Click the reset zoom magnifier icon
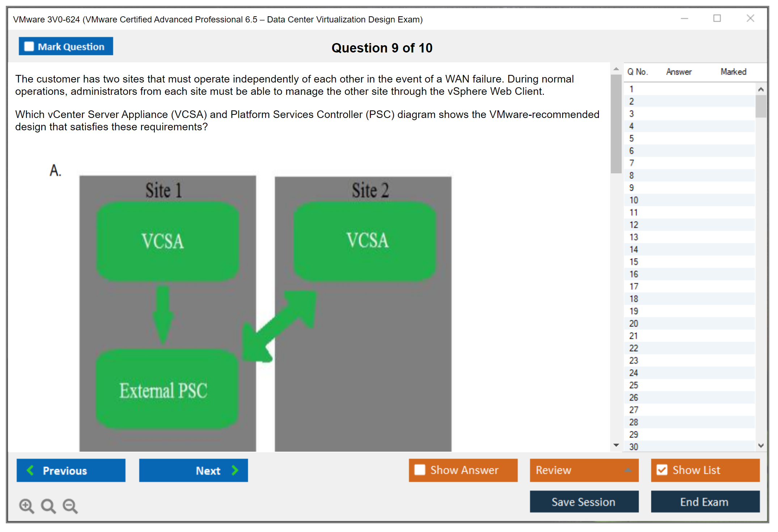Screen dimensions: 778x532 pos(48,506)
